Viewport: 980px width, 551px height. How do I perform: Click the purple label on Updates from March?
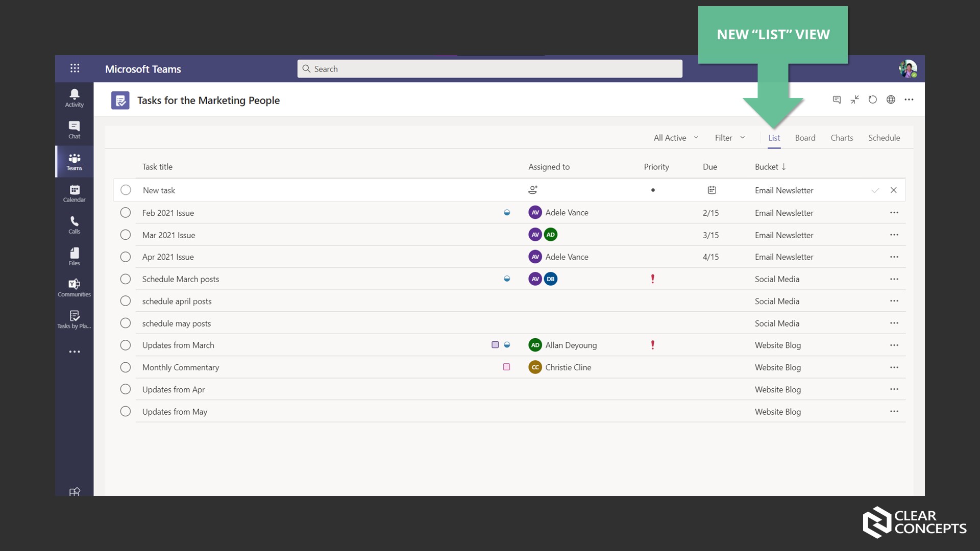(x=495, y=345)
